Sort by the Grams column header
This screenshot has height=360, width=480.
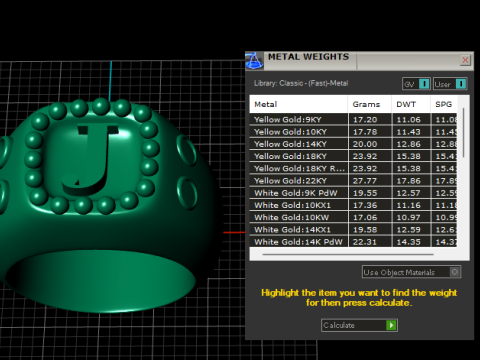point(369,104)
